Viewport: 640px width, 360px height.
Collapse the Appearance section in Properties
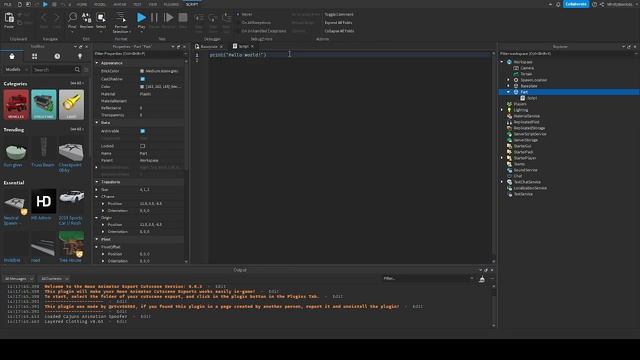(97, 63)
